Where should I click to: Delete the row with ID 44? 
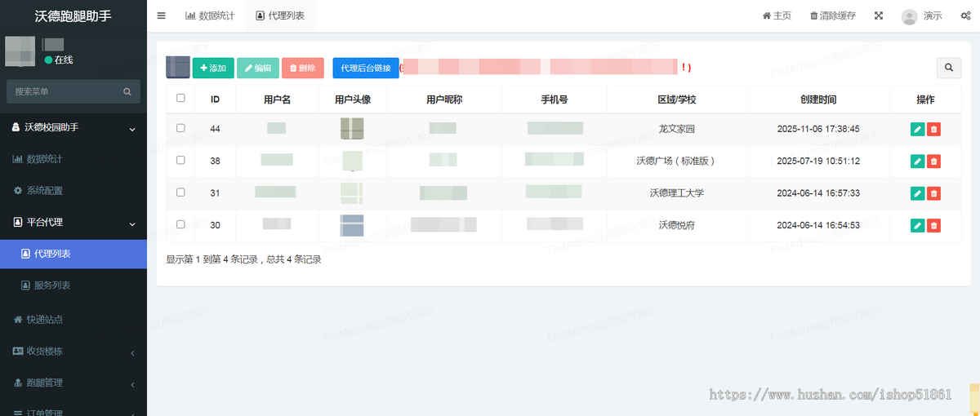[x=933, y=129]
